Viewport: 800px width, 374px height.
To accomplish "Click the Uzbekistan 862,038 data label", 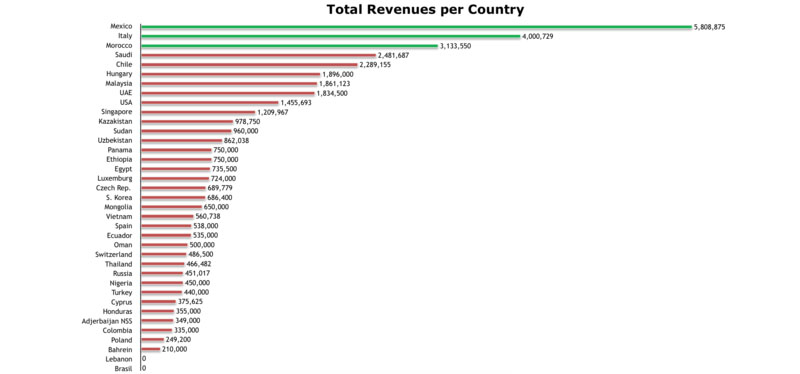I will (236, 140).
